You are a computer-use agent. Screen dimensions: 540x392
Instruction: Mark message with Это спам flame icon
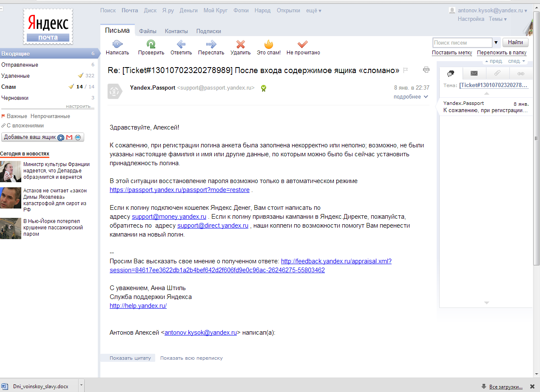coord(268,44)
